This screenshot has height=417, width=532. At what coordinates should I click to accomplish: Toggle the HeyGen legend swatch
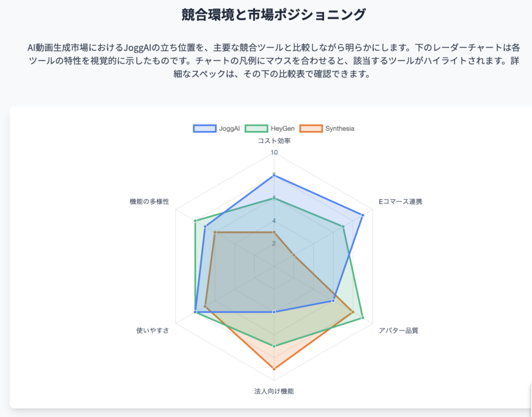256,129
